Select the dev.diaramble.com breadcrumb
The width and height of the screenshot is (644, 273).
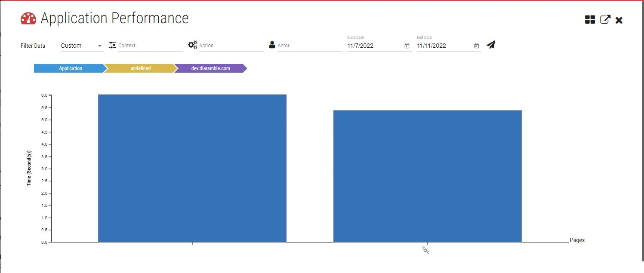tap(210, 68)
